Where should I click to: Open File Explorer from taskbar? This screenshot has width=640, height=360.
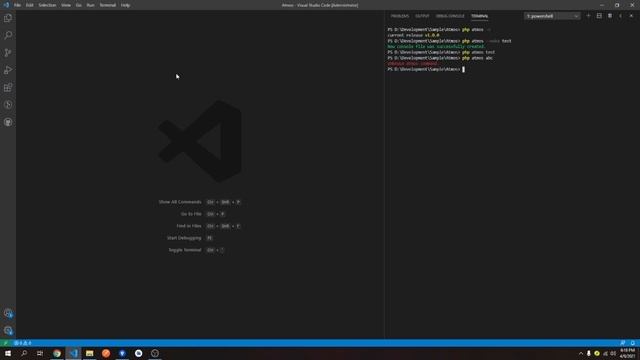coord(89,353)
